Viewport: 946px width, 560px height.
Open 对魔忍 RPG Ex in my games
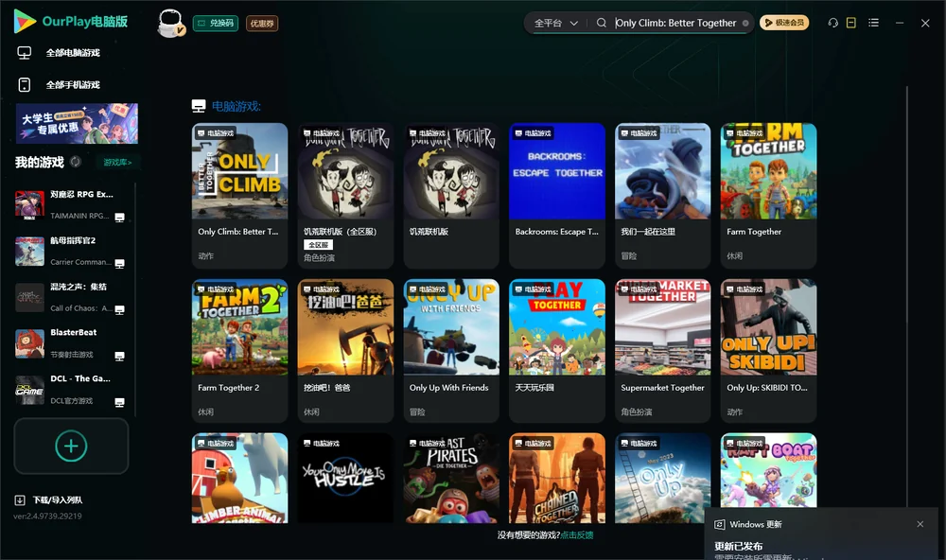(71, 205)
